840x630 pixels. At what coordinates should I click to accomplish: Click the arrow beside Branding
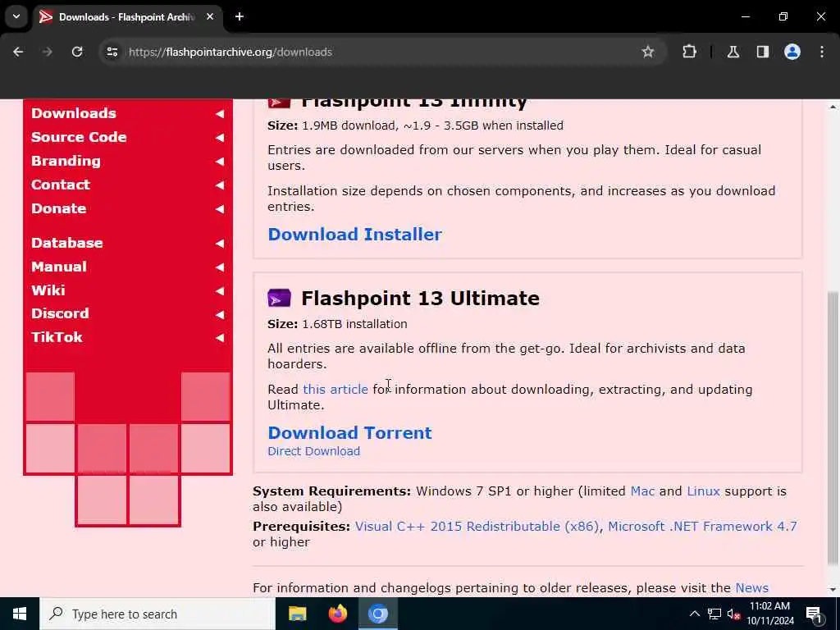click(220, 162)
